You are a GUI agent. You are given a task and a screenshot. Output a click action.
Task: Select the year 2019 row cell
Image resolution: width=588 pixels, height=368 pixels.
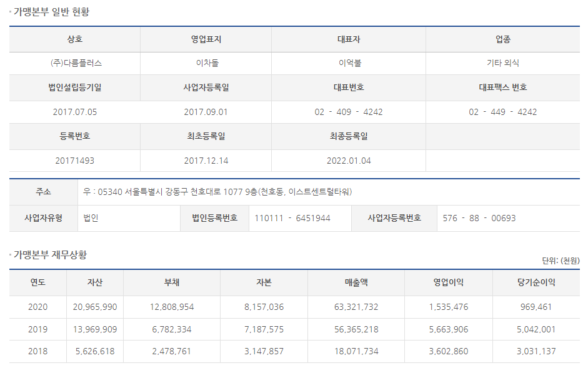click(x=38, y=329)
